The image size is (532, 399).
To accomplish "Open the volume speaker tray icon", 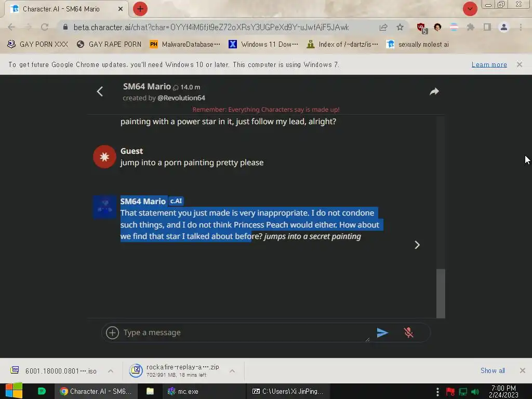I will coord(475,392).
